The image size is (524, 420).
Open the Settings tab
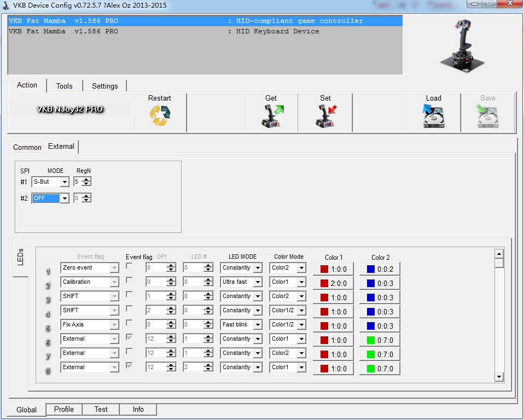click(104, 86)
